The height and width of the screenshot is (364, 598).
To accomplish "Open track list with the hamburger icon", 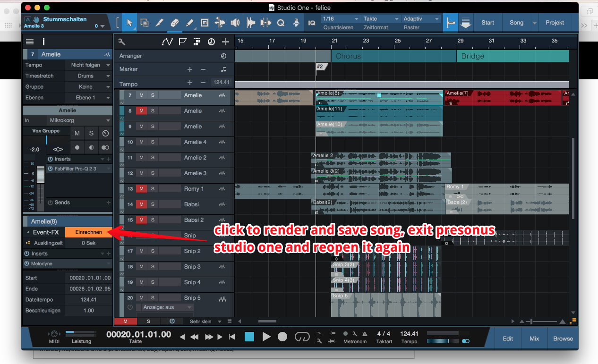I will [x=30, y=42].
